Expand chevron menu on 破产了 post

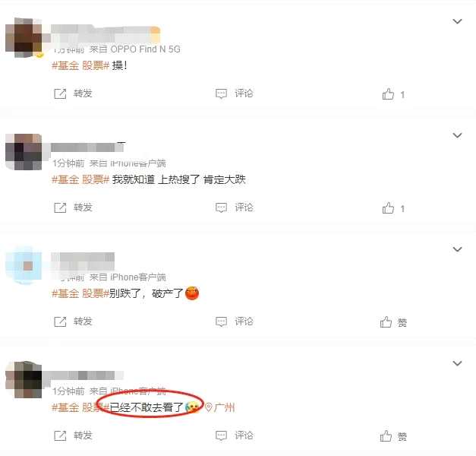457,249
